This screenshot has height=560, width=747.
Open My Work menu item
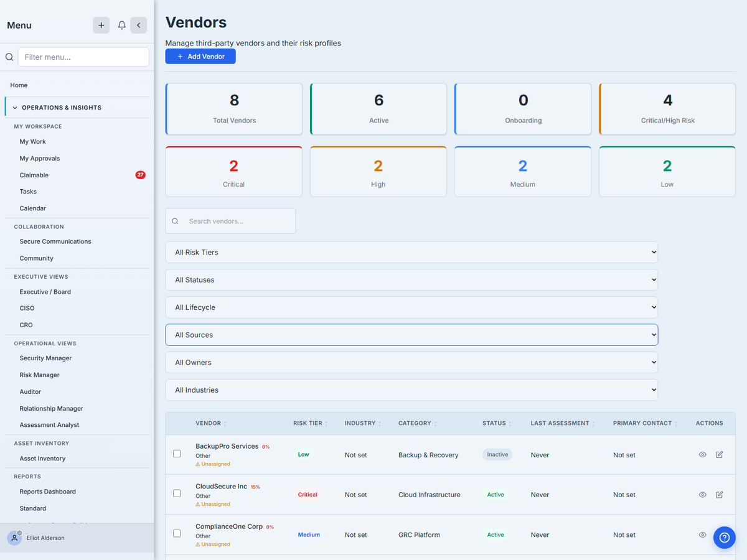click(x=32, y=142)
